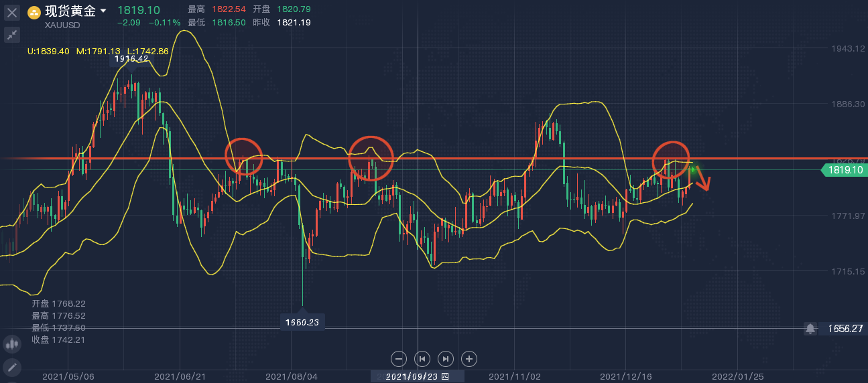Image resolution: width=868 pixels, height=383 pixels.
Task: Click the 2021/09/23 date marker on time axis
Action: click(x=418, y=376)
